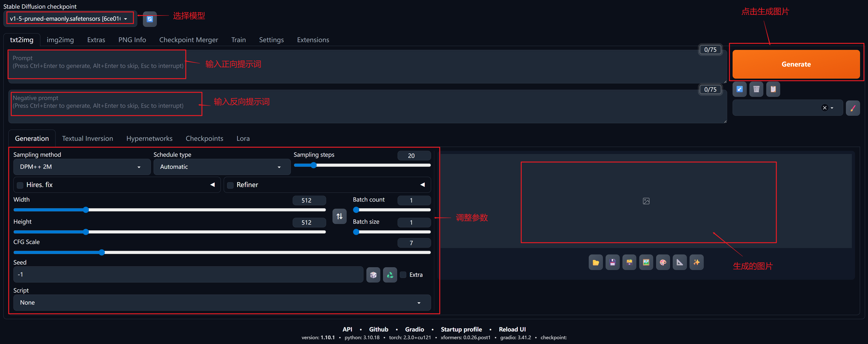Switch to the img2img tab
868x344 pixels.
60,40
